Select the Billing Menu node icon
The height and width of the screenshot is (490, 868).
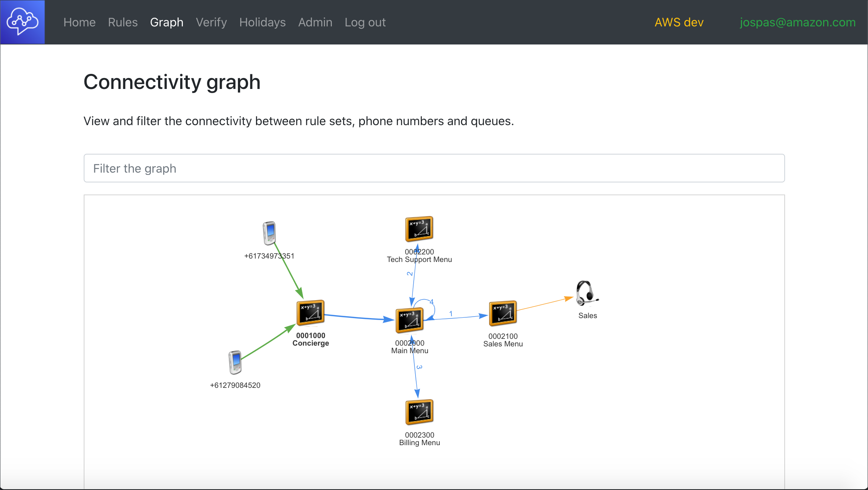pyautogui.click(x=419, y=412)
